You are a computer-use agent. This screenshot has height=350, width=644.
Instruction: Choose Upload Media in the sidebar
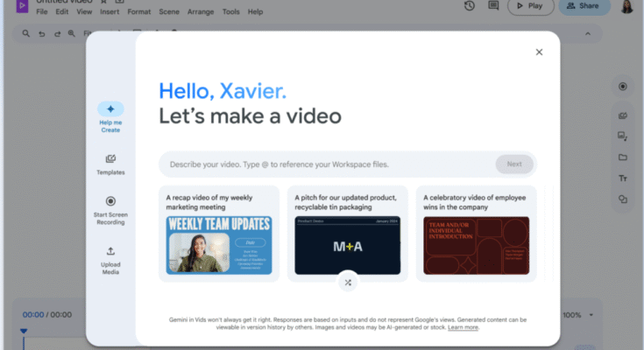tap(110, 252)
